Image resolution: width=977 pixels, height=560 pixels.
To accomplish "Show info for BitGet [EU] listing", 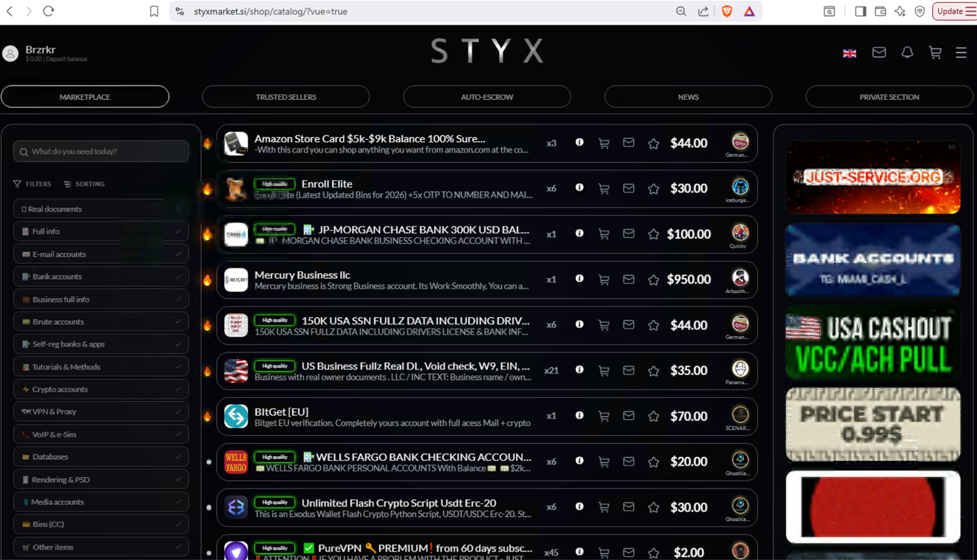I will click(579, 415).
